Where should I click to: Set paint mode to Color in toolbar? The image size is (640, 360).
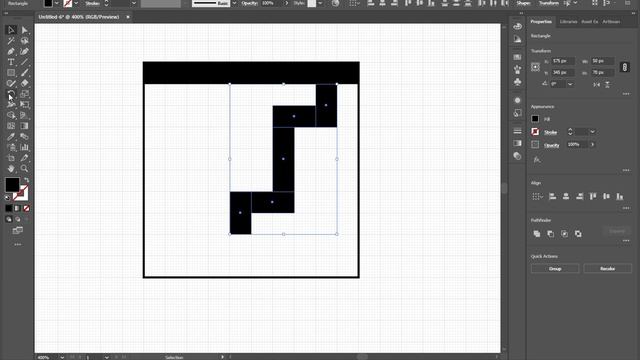point(9,209)
